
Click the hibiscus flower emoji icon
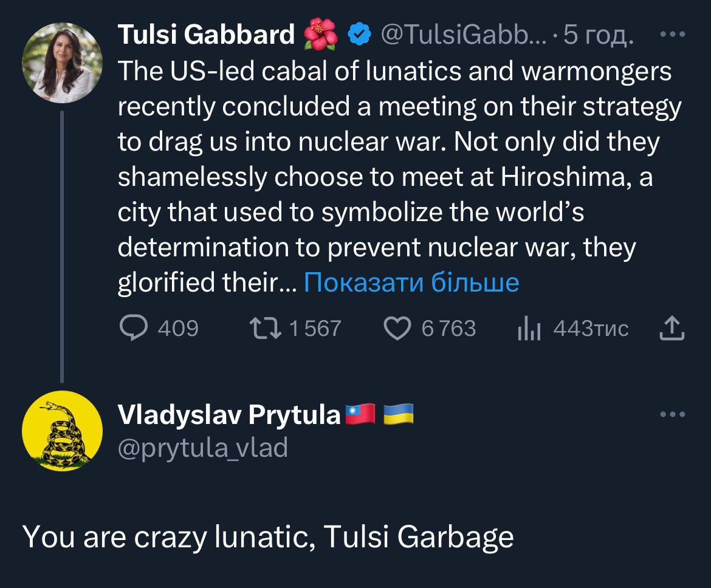tap(322, 35)
